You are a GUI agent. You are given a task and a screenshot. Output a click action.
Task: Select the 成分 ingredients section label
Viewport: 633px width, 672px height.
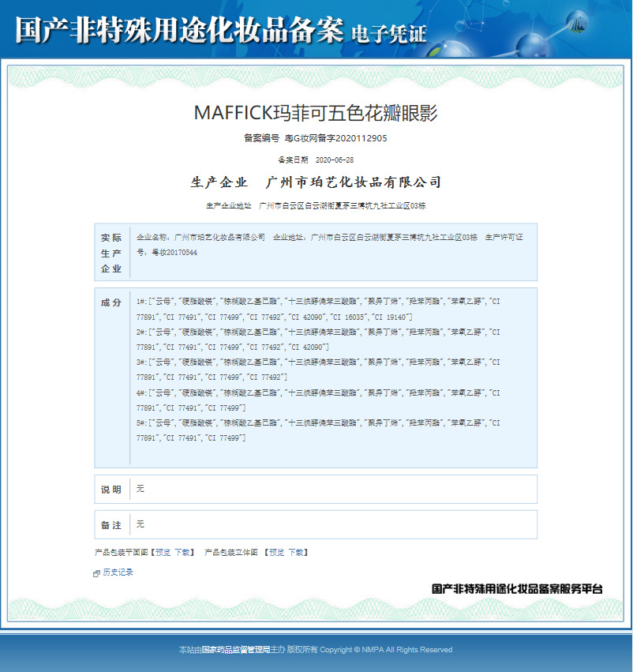pyautogui.click(x=111, y=303)
